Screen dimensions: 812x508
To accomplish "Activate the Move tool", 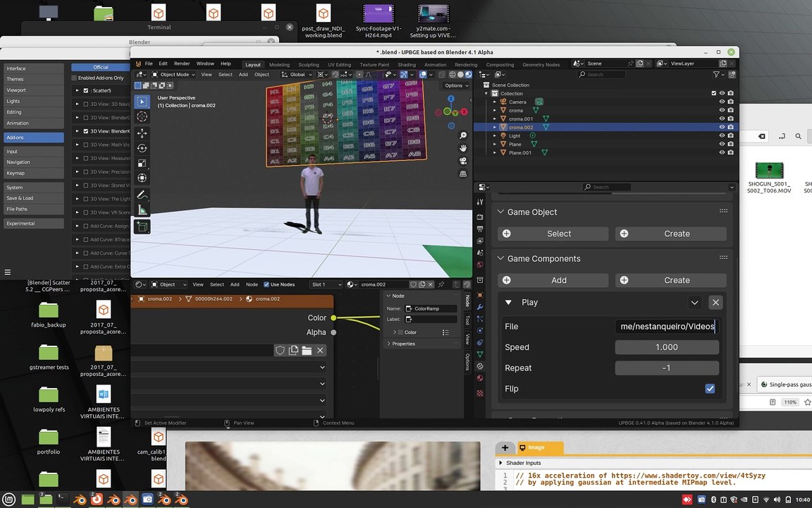I will click(142, 133).
